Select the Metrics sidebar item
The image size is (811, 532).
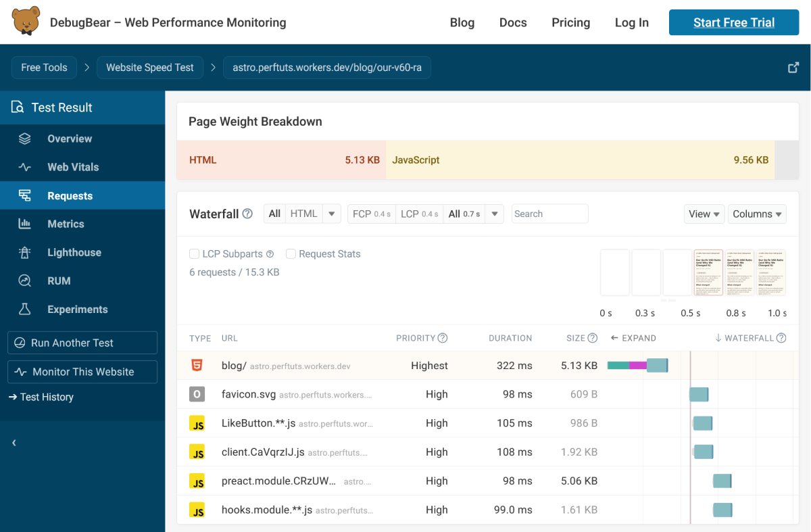82,224
